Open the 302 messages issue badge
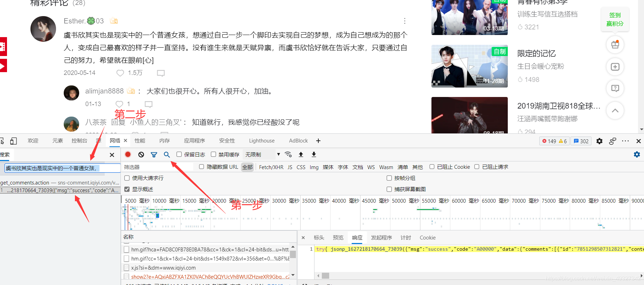644x285 pixels. (581, 141)
